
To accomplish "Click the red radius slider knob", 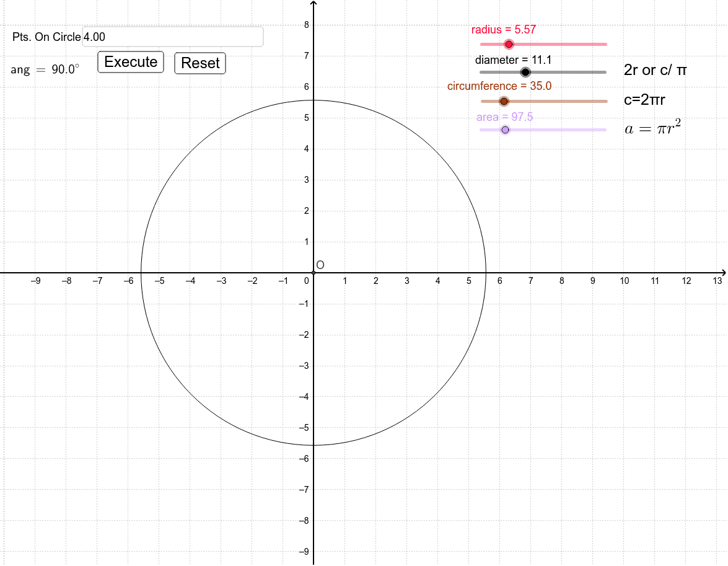I will click(x=509, y=44).
